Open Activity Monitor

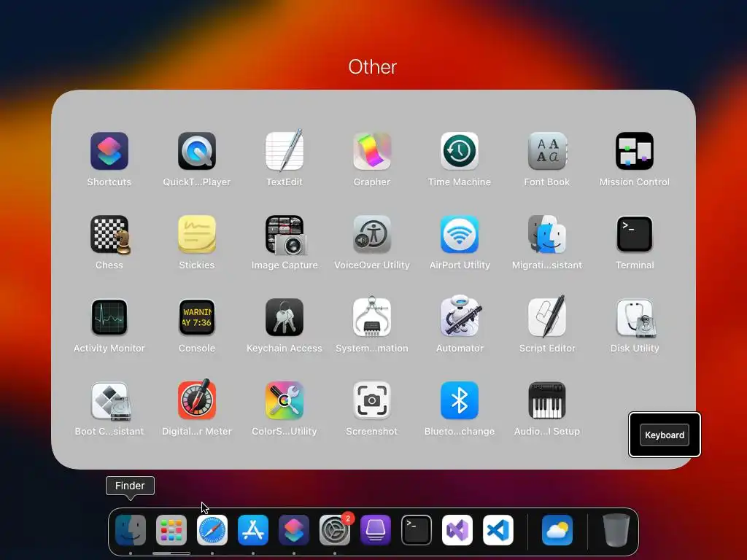pyautogui.click(x=109, y=318)
